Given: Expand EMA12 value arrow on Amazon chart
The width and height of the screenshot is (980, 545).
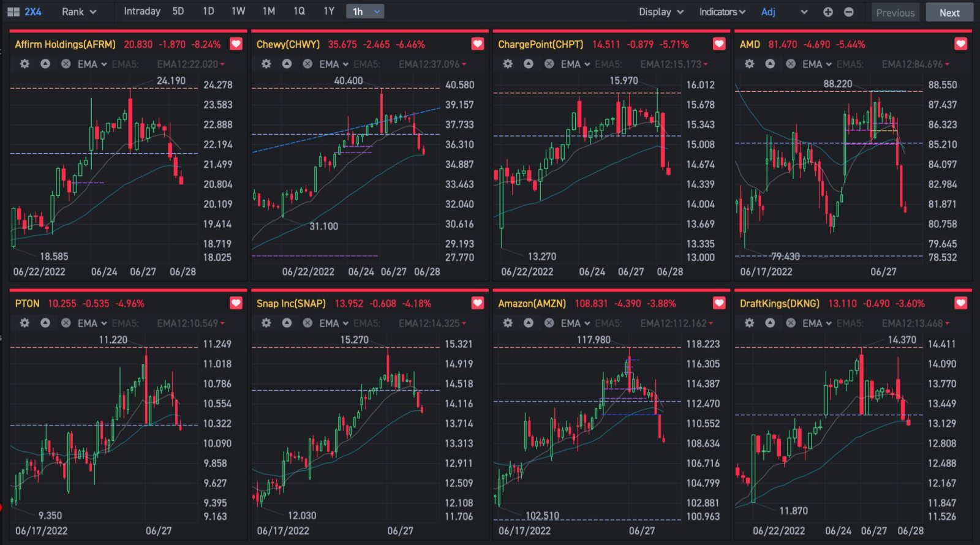Looking at the screenshot, I should (x=711, y=323).
